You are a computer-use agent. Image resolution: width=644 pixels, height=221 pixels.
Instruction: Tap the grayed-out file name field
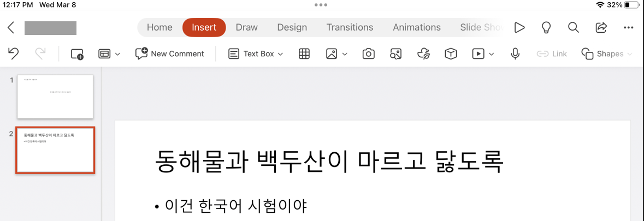pyautogui.click(x=50, y=28)
